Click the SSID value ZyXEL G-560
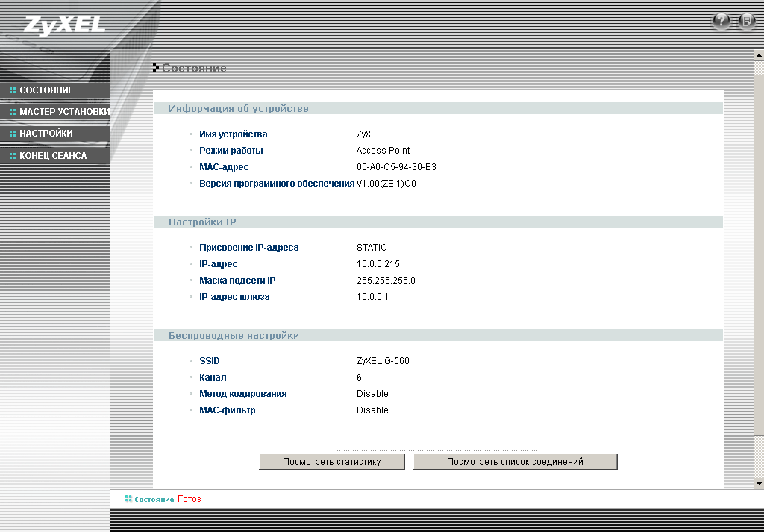The image size is (764, 532). (x=383, y=361)
